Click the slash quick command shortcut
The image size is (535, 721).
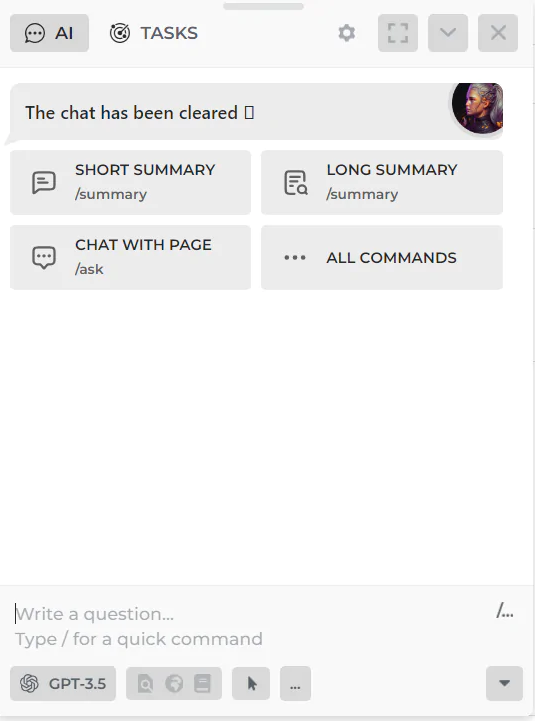click(505, 611)
